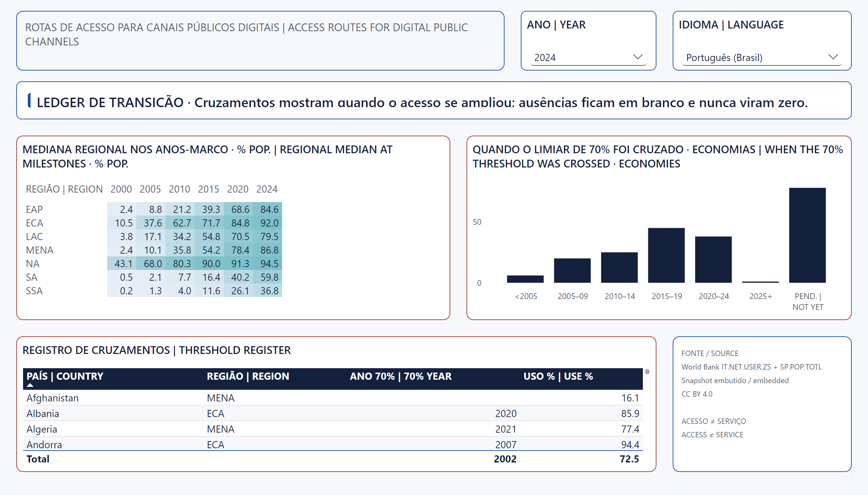868x495 pixels.
Task: Click the CC BY 4.0 license text
Action: 697,394
